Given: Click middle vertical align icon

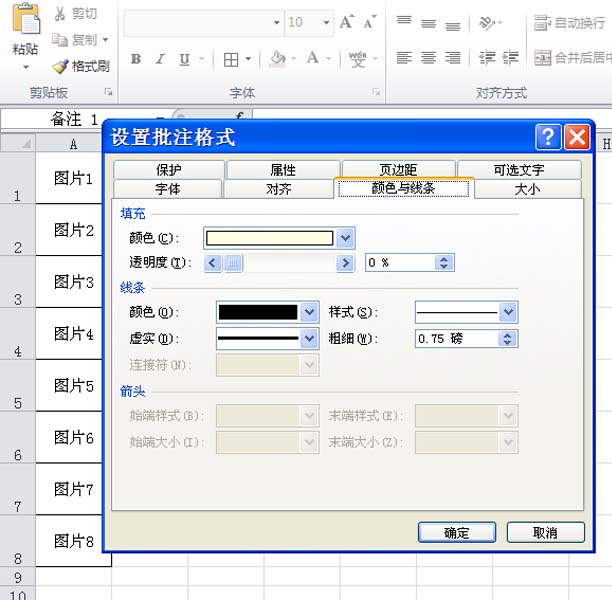Looking at the screenshot, I should [428, 23].
